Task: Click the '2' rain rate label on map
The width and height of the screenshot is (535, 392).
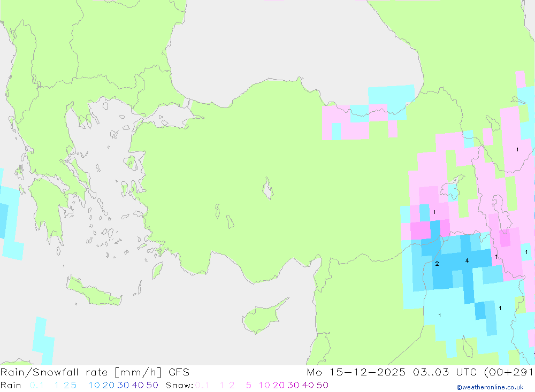Action: pyautogui.click(x=437, y=264)
